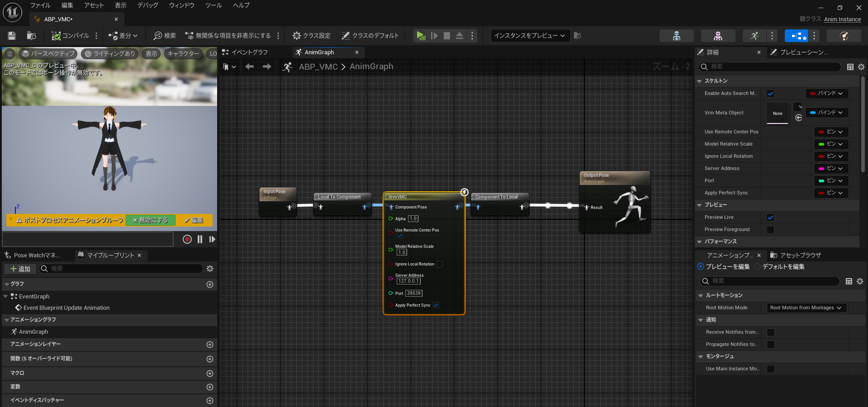Disable the Preview Live checkbox

click(771, 217)
